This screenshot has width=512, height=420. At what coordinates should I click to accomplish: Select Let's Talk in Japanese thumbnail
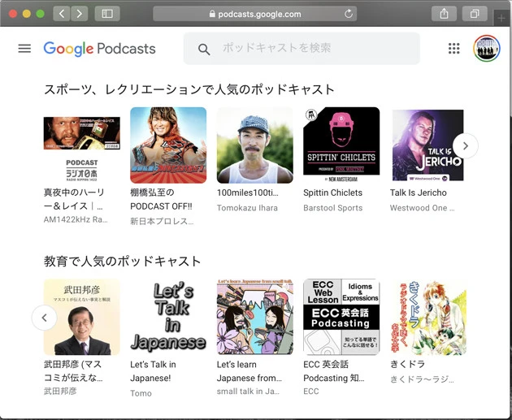pyautogui.click(x=168, y=317)
